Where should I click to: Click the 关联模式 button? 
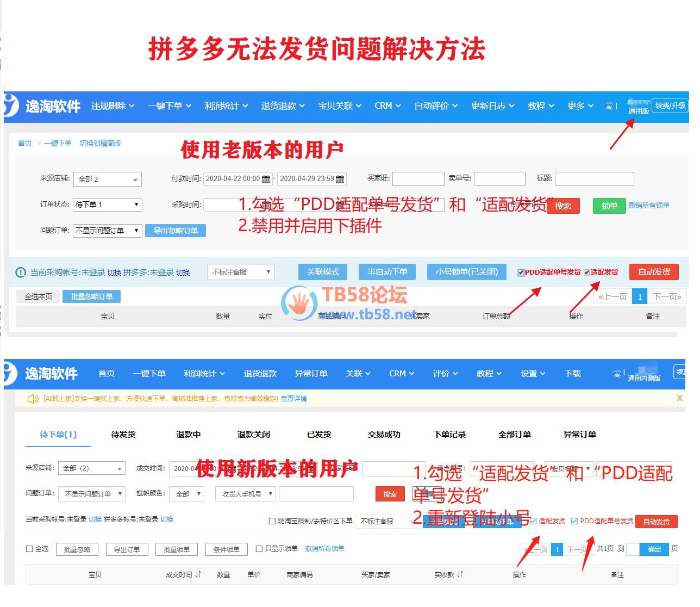[323, 272]
